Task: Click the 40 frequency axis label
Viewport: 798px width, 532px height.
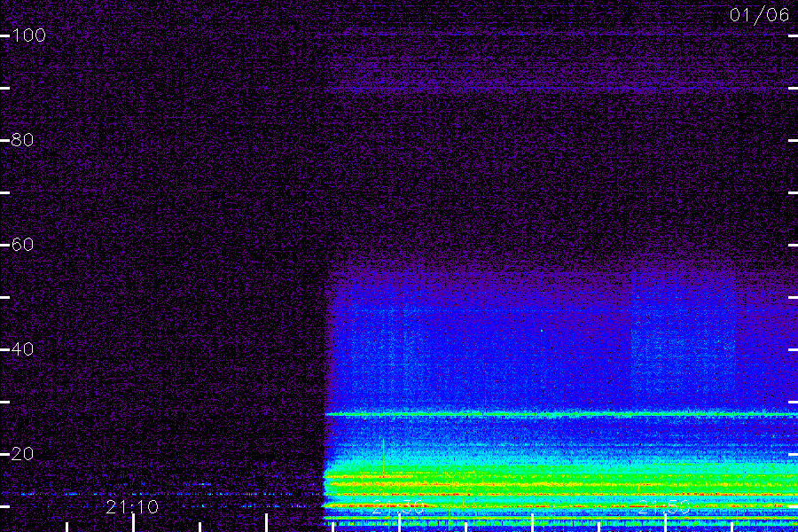Action: coord(22,348)
